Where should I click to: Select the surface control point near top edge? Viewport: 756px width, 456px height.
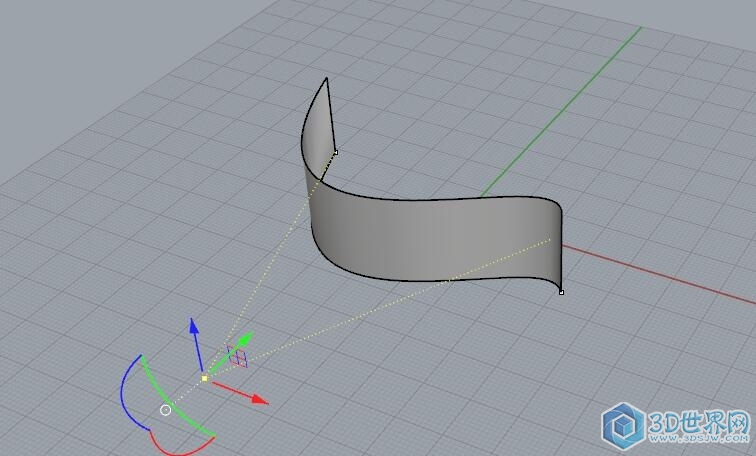336,152
